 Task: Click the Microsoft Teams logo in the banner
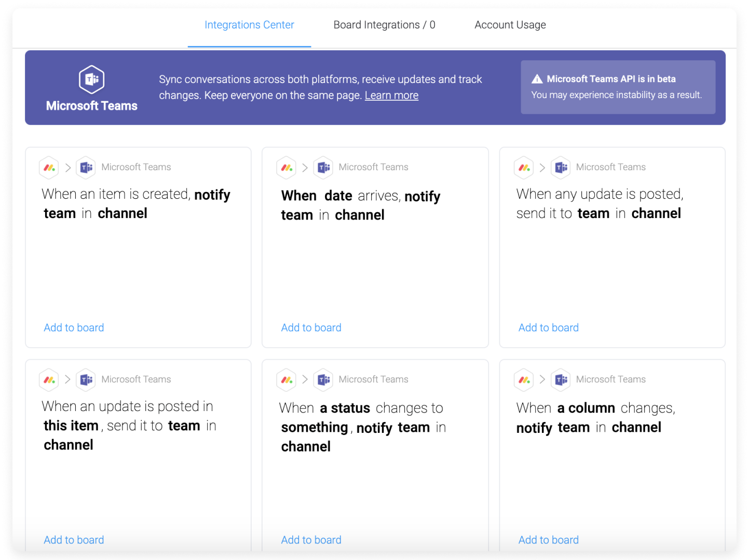coord(92,79)
